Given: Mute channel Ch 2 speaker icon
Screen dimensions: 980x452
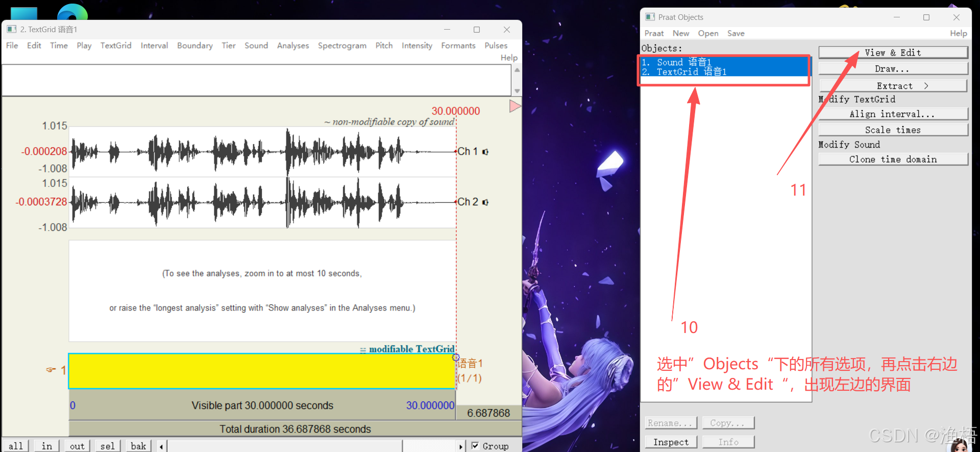Looking at the screenshot, I should [485, 202].
